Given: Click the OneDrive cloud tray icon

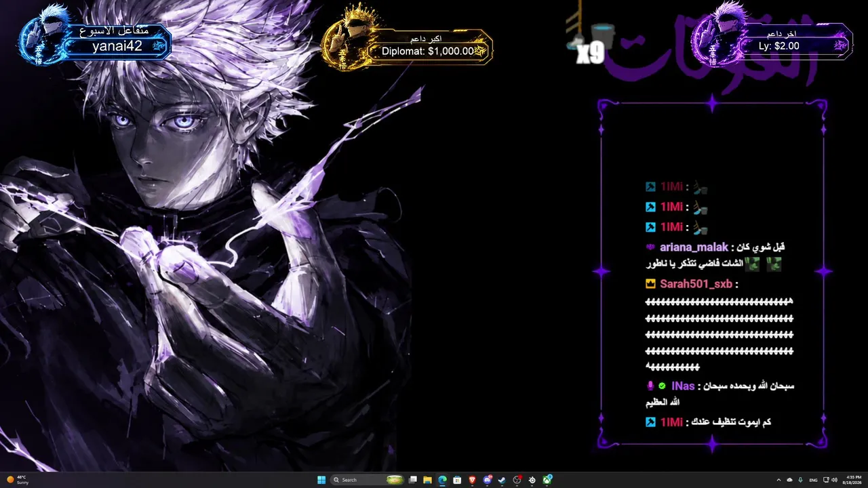Looking at the screenshot, I should click(x=789, y=480).
